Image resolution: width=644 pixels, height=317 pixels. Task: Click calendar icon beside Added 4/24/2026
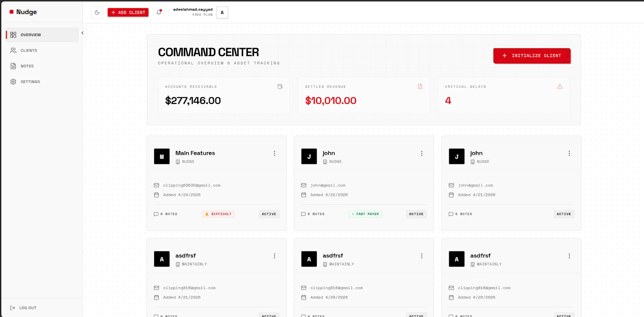[x=157, y=195]
